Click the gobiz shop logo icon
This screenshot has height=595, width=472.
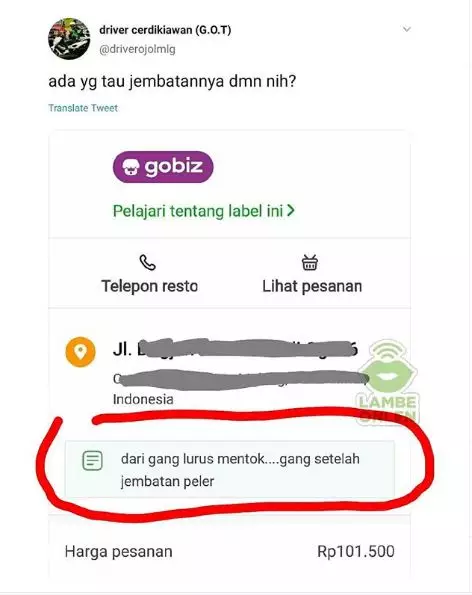point(131,167)
